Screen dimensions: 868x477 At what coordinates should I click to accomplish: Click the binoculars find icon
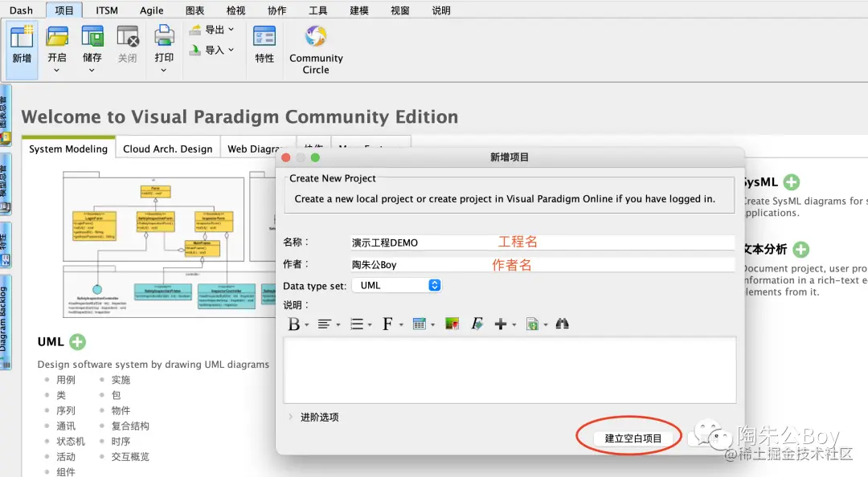(x=563, y=324)
